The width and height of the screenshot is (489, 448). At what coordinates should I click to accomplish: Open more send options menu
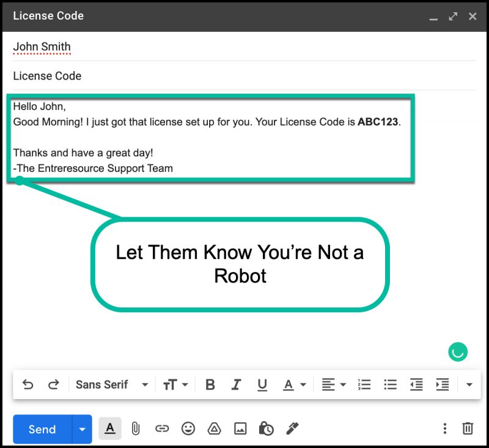[x=445, y=428]
